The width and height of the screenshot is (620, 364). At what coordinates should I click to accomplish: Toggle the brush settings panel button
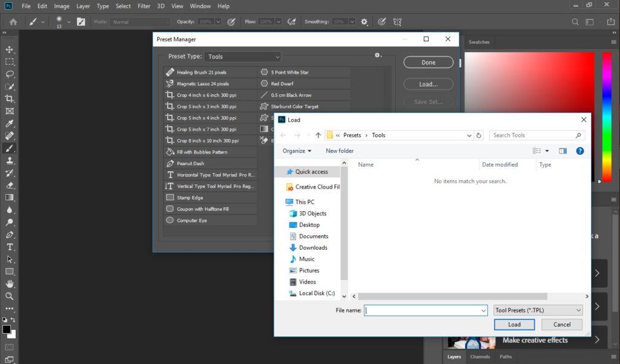pyautogui.click(x=81, y=22)
